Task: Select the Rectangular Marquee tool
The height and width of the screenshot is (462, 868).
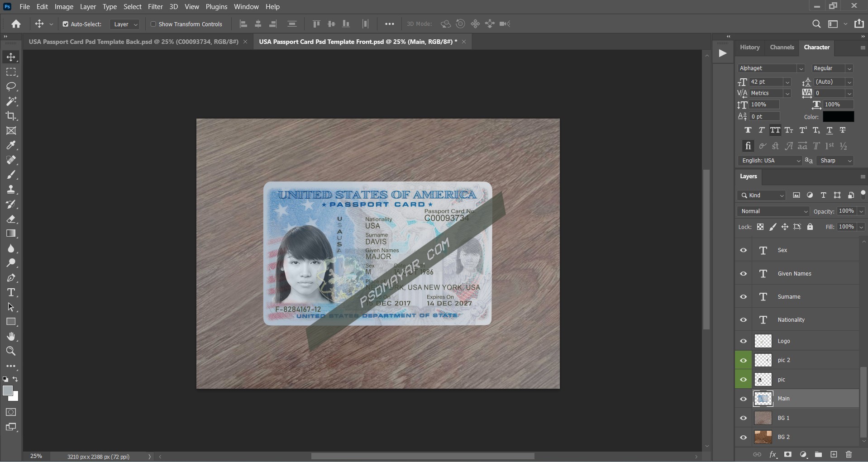Action: pos(11,72)
